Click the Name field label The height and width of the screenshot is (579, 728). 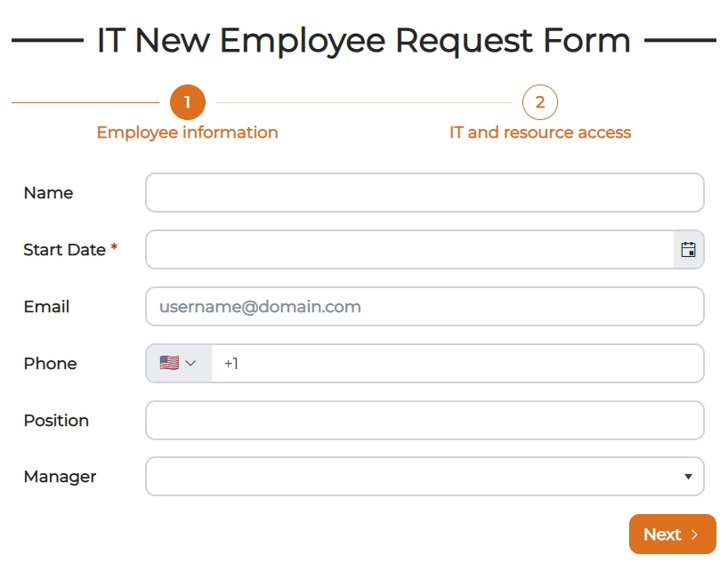coord(48,193)
